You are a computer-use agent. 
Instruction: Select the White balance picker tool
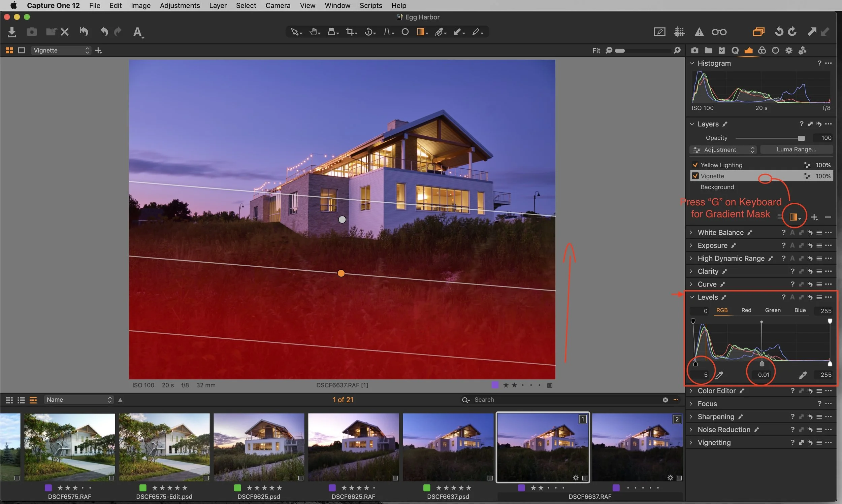point(440,32)
